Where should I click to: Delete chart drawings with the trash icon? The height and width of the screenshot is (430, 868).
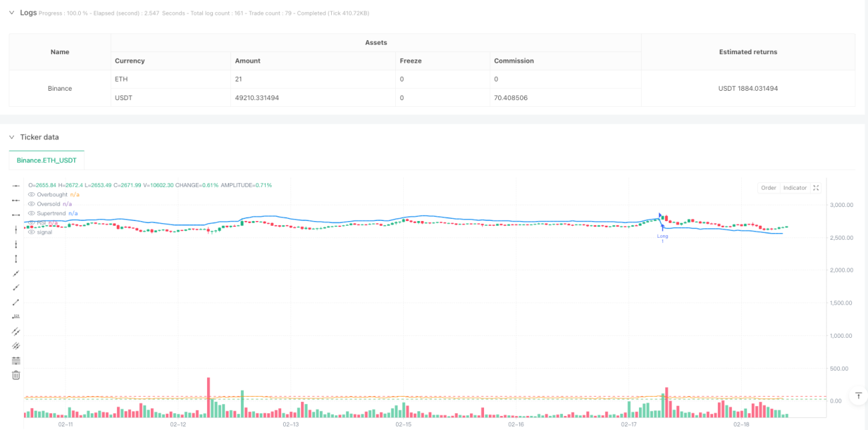(16, 375)
